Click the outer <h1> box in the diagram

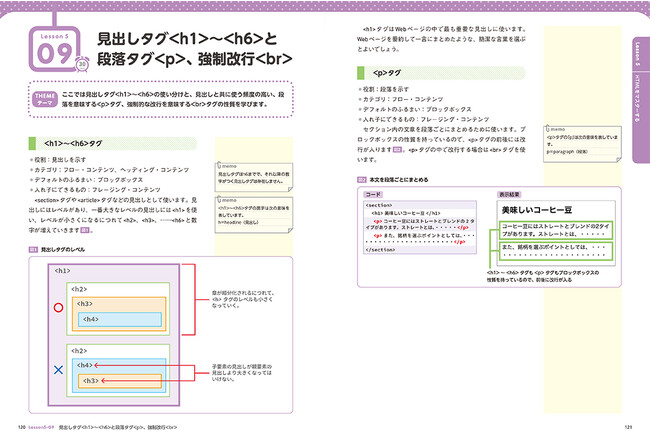[62, 271]
